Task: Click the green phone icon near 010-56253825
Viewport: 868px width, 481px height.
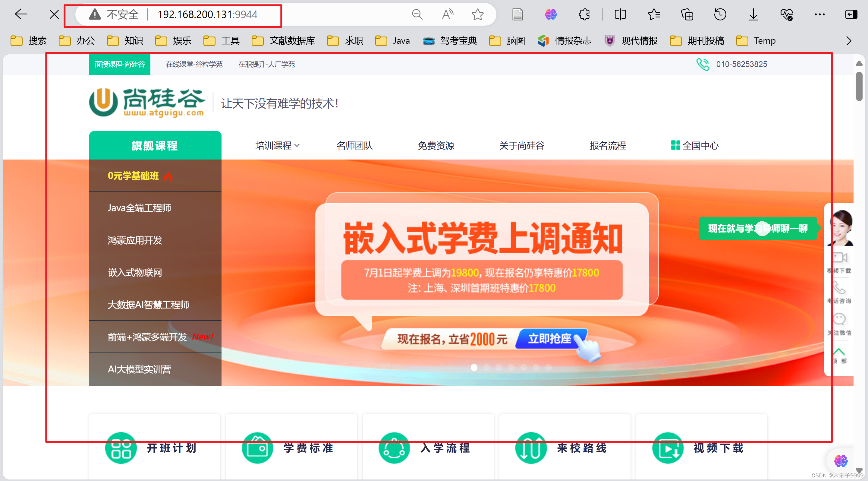Action: point(703,64)
